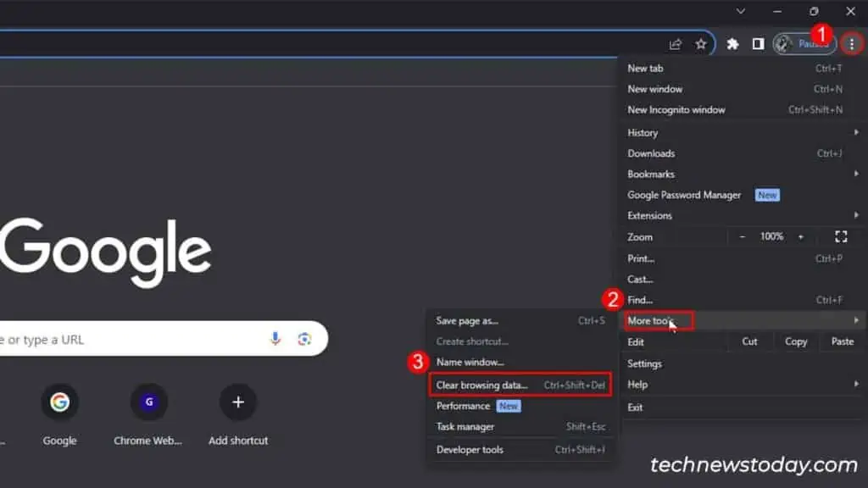Select New tab menu item
The width and height of the screenshot is (868, 488).
tap(742, 69)
